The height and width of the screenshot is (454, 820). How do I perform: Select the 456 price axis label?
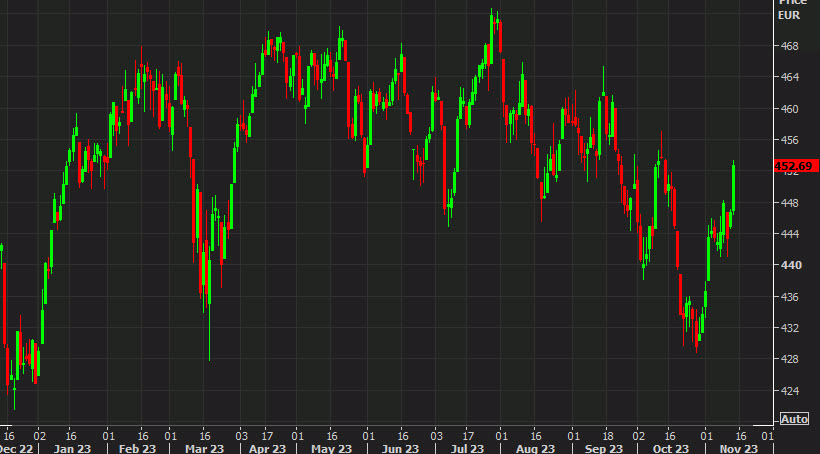pos(788,140)
